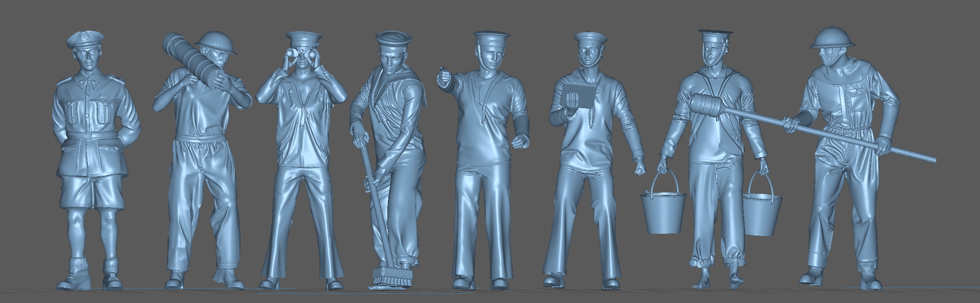The image size is (980, 303).
Task: Click the right bucket of the barefoot sailor
Action: click(x=761, y=215)
